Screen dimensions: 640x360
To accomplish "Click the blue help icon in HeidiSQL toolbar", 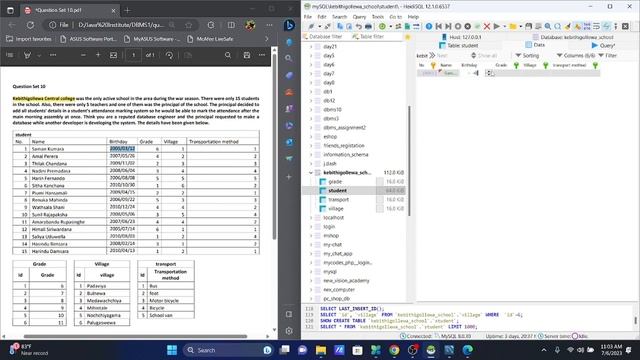I will point(429,26).
